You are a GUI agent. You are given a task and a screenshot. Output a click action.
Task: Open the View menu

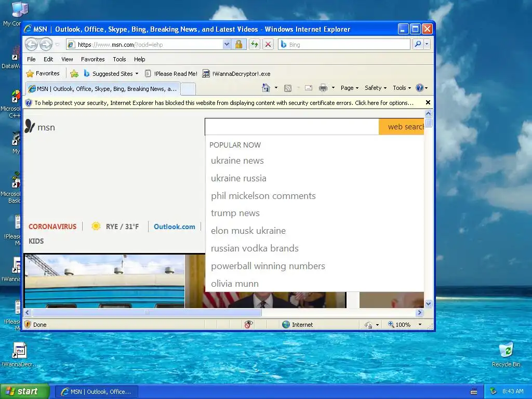pos(67,59)
